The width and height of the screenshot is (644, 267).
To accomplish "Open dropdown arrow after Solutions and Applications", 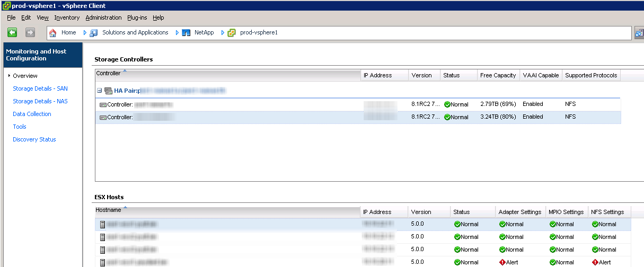I will (x=178, y=33).
